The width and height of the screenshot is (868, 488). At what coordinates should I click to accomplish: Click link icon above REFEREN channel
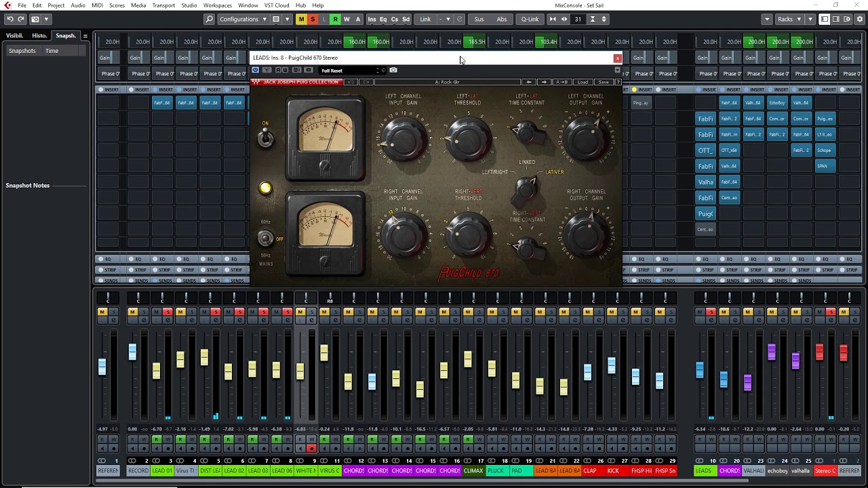(102, 460)
